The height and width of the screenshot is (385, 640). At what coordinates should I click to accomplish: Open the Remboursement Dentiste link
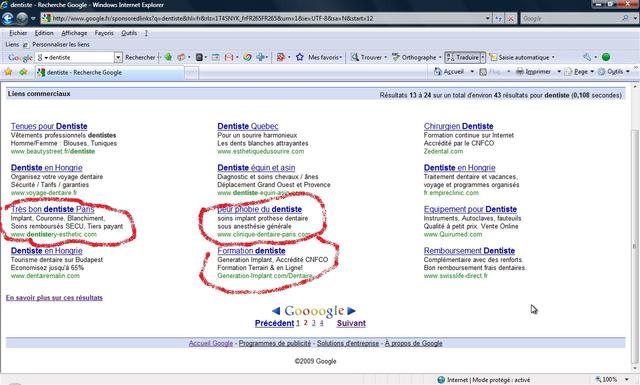(x=469, y=251)
